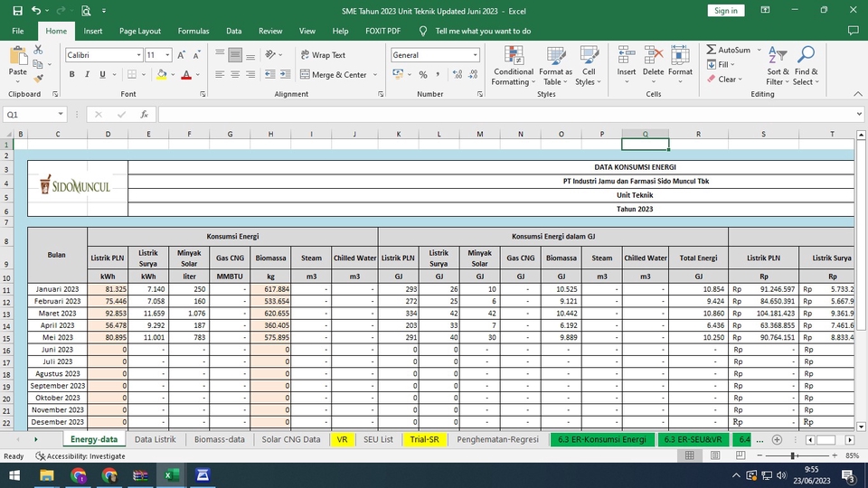This screenshot has height=488, width=868.
Task: Increase decimal places
Action: (458, 74)
